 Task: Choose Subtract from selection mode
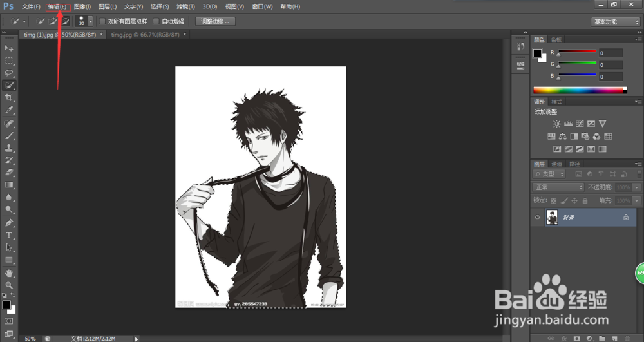pos(65,21)
